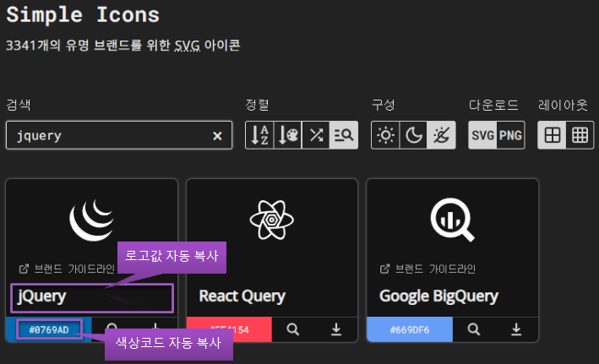Shuffle icons in random order
The image size is (599, 364).
tap(316, 135)
